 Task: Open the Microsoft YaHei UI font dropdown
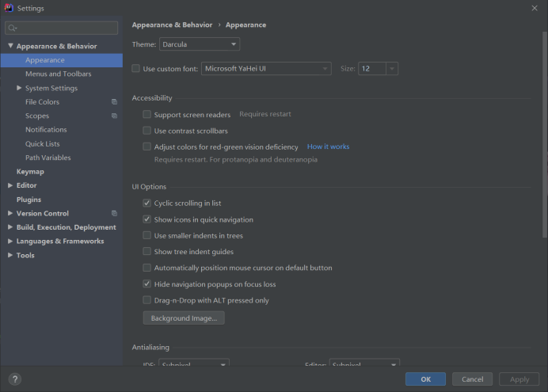266,68
